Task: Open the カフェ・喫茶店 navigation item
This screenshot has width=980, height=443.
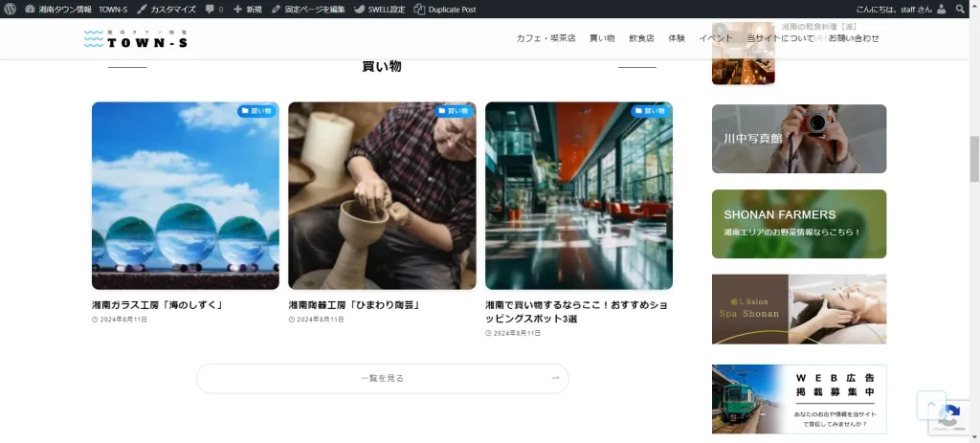Action: [x=546, y=38]
